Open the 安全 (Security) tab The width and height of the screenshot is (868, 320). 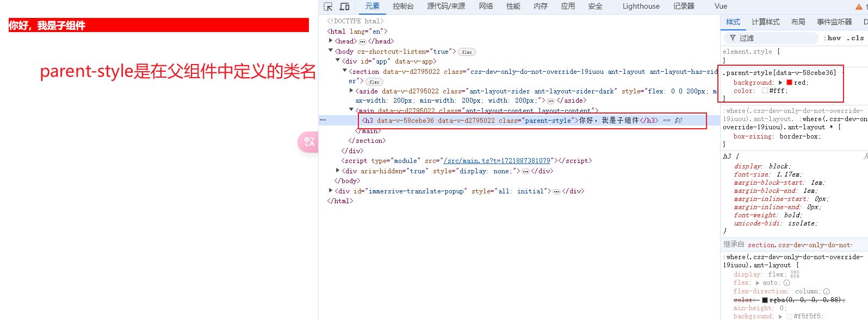(x=595, y=7)
